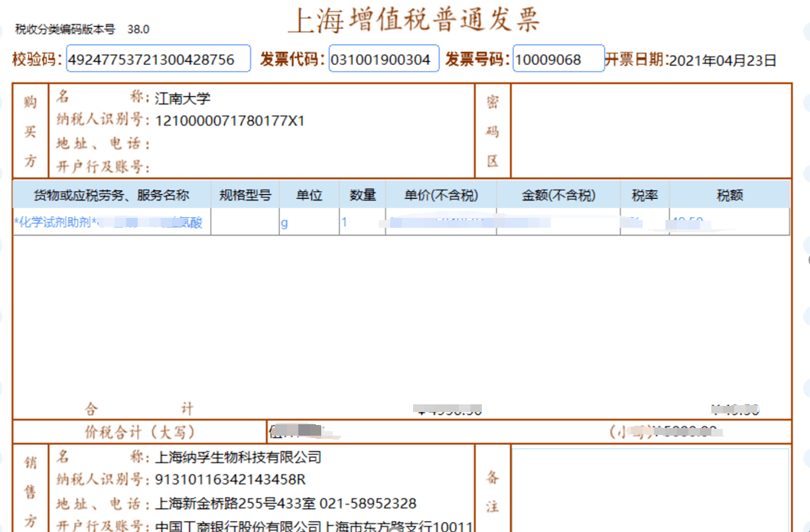This screenshot has width=810, height=532.
Task: Click the 发票代码 input field
Action: (384, 59)
